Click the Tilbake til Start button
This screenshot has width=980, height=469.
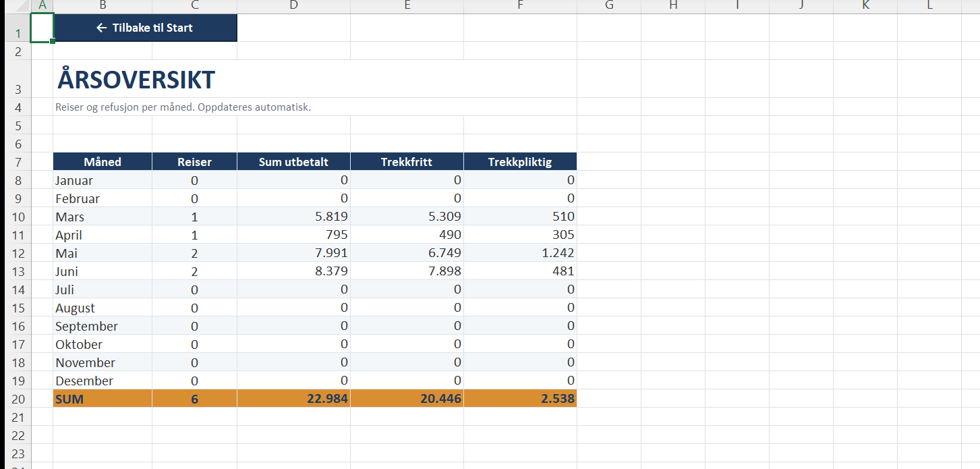(145, 28)
